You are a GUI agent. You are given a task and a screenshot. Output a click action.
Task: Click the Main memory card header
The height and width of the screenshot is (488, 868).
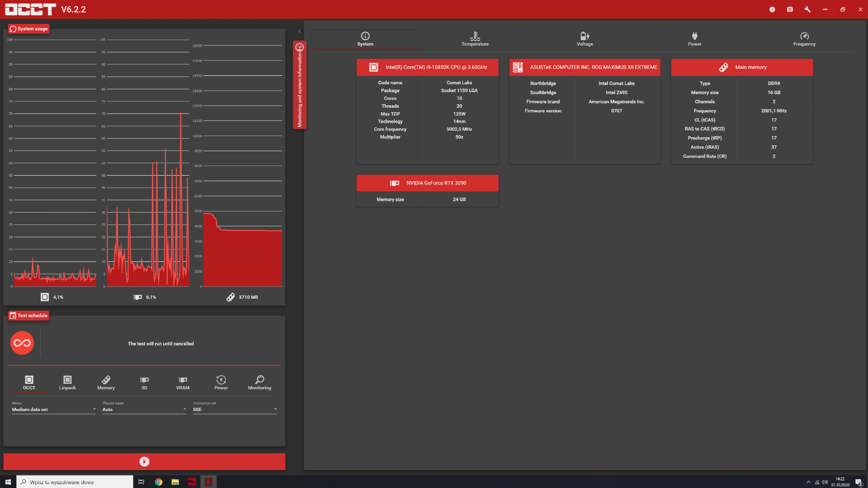tap(742, 67)
